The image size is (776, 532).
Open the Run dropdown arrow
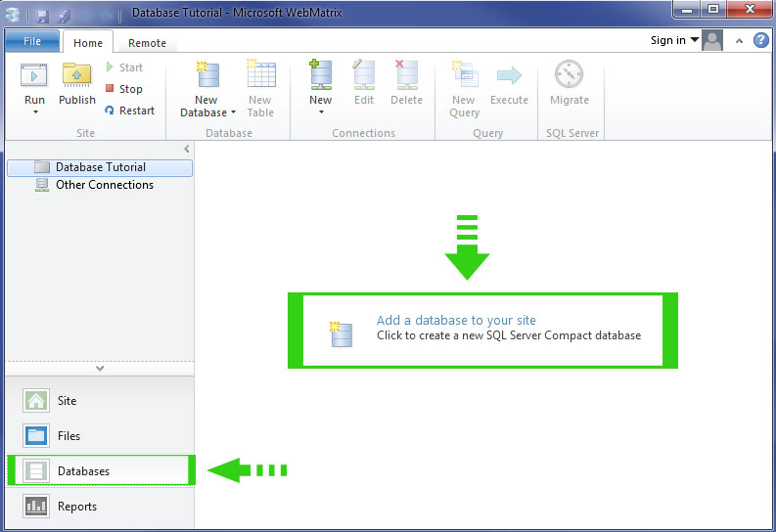[35, 112]
